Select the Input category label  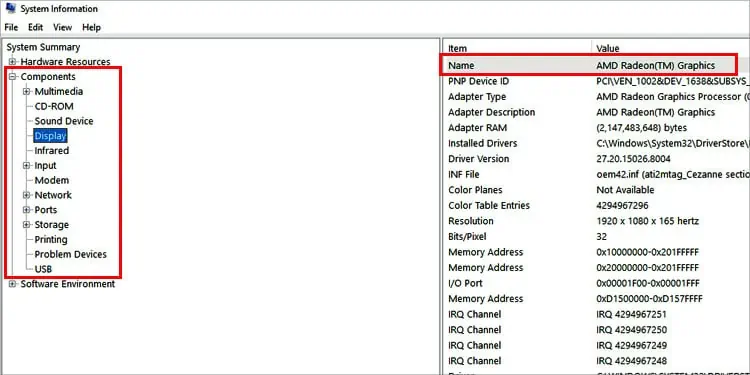point(45,165)
